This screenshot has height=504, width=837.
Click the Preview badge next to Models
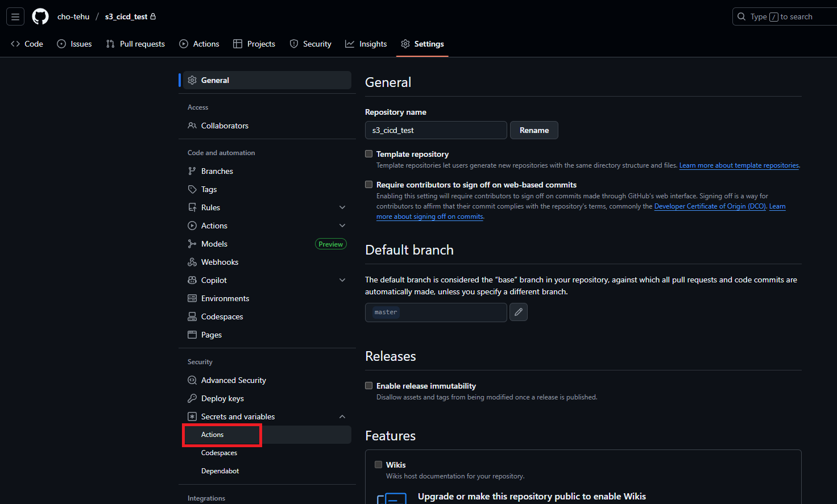pos(331,244)
